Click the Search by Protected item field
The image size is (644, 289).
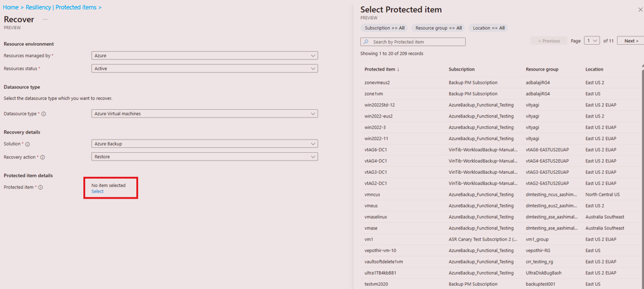tap(413, 42)
